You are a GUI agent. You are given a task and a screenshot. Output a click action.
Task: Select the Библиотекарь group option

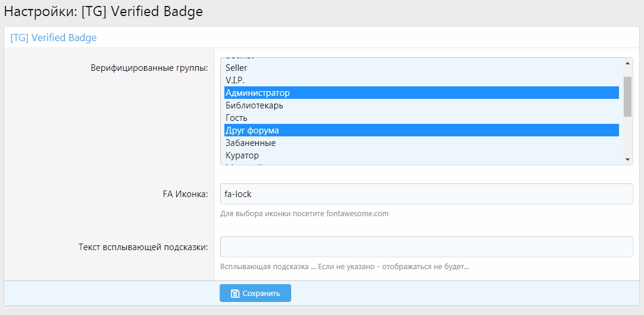point(254,105)
